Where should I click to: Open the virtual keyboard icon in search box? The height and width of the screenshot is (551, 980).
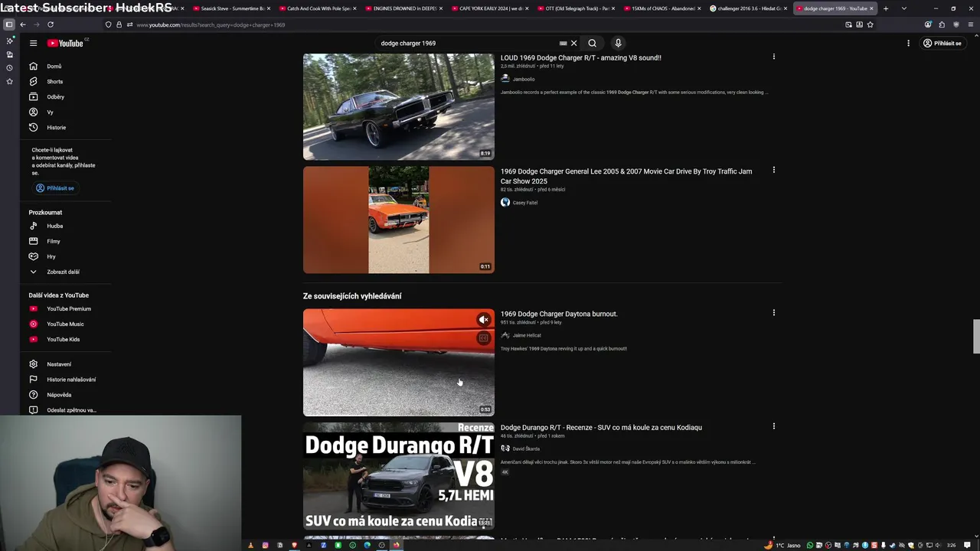pyautogui.click(x=563, y=43)
